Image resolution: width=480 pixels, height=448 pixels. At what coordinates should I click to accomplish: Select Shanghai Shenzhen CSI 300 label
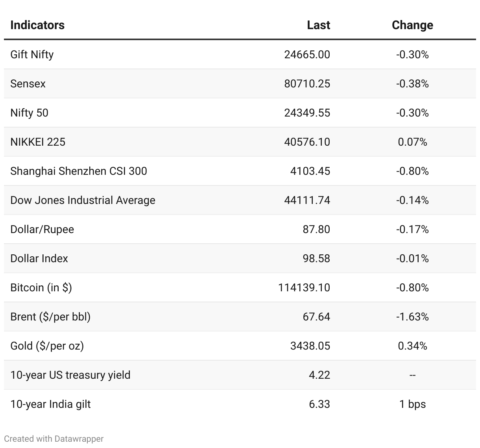pyautogui.click(x=79, y=171)
